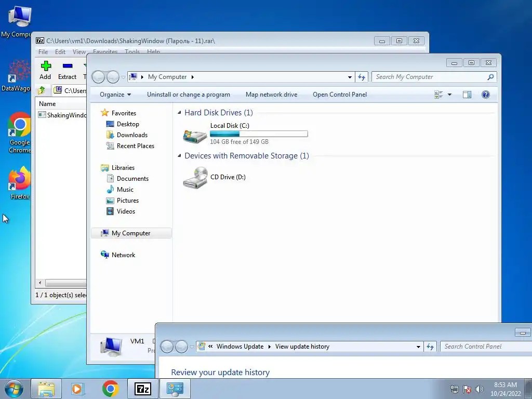Click Forward button in Windows Update window
Viewport: 532px width, 399px height.
[181, 347]
